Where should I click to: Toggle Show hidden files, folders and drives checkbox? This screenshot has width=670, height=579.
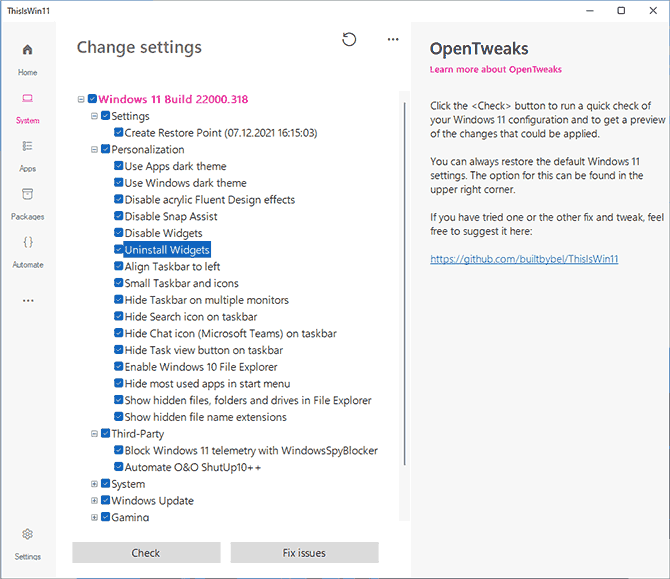tap(118, 400)
